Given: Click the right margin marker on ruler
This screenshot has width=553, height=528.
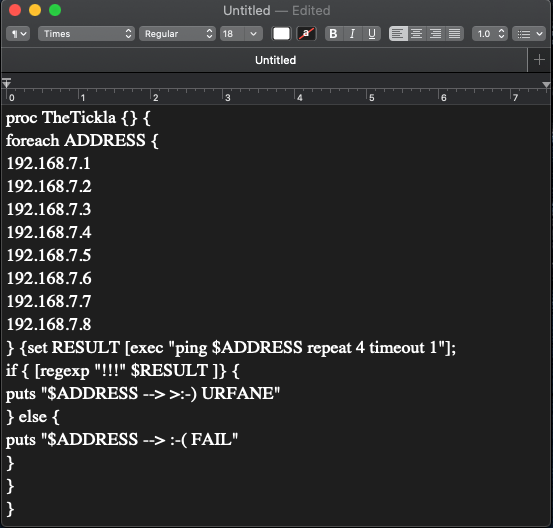Looking at the screenshot, I should (x=546, y=85).
